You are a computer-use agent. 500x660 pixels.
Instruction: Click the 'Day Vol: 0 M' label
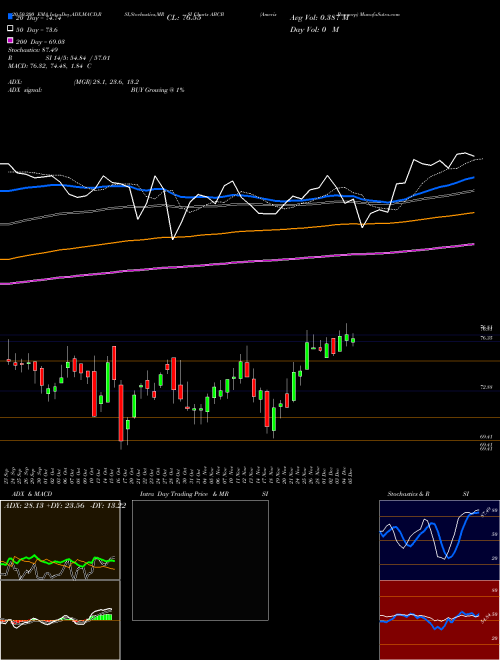point(314,30)
